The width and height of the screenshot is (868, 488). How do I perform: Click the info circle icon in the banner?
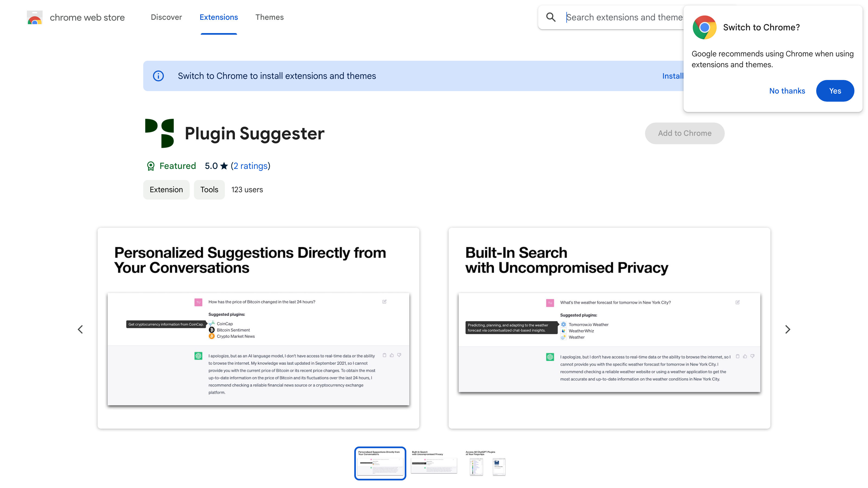pos(158,76)
